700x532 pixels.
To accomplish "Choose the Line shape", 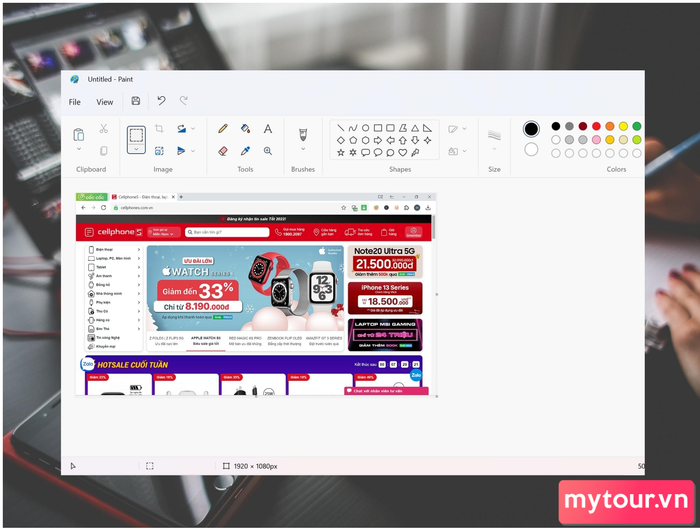I will [x=341, y=128].
